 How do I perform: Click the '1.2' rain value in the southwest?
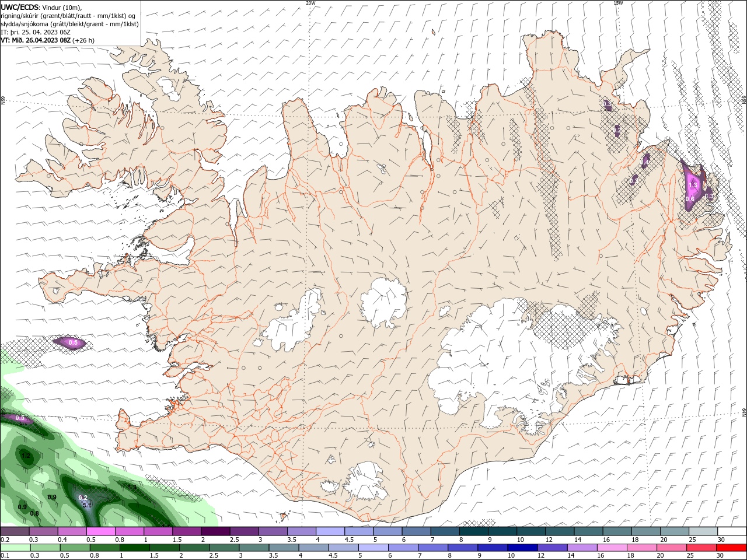[x=26, y=456]
